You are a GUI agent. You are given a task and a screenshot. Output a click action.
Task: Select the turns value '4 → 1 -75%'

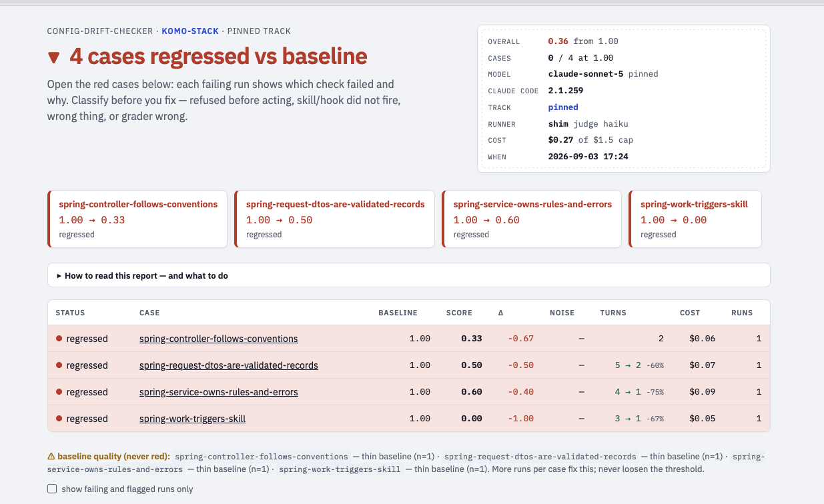tap(639, 392)
